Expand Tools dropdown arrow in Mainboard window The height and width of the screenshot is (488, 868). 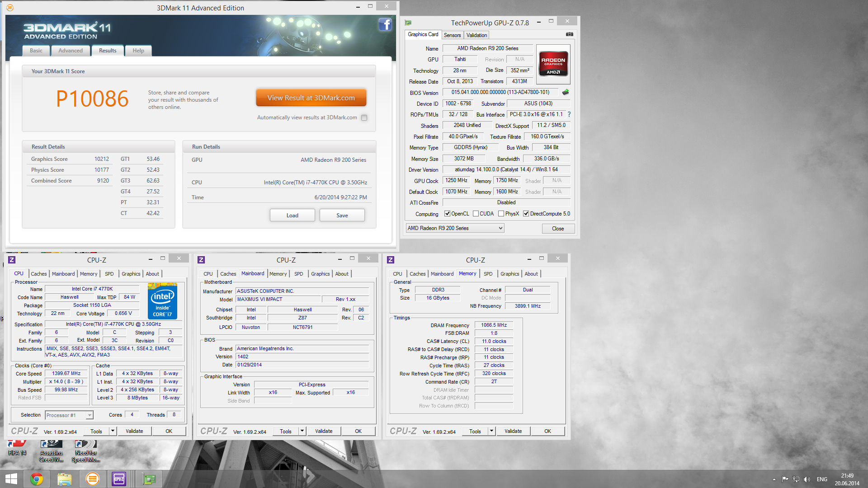click(302, 431)
